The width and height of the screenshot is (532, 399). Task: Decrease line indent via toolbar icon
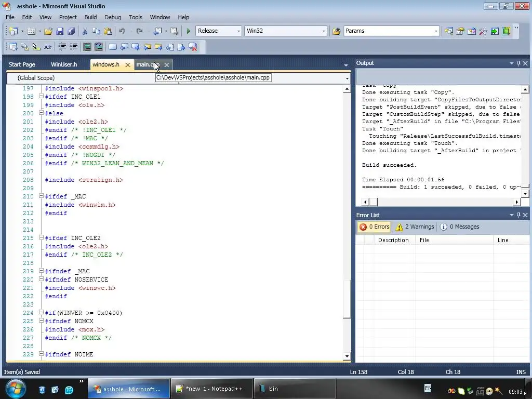coord(62,47)
